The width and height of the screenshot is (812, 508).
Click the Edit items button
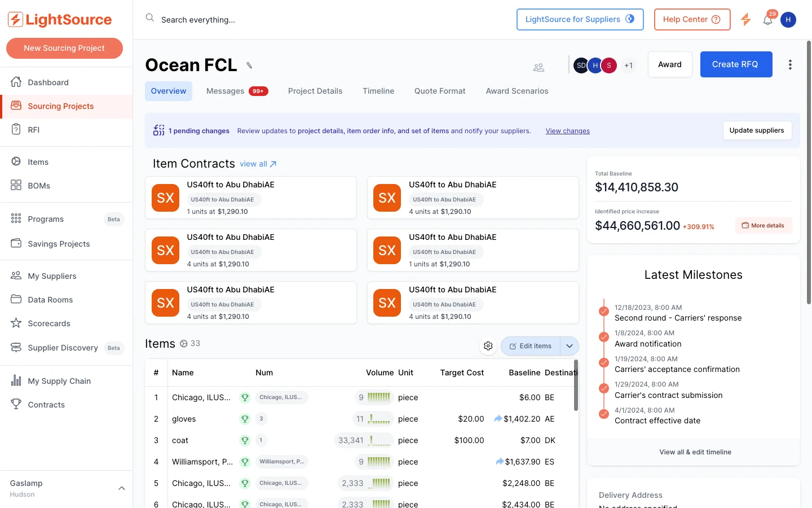531,346
